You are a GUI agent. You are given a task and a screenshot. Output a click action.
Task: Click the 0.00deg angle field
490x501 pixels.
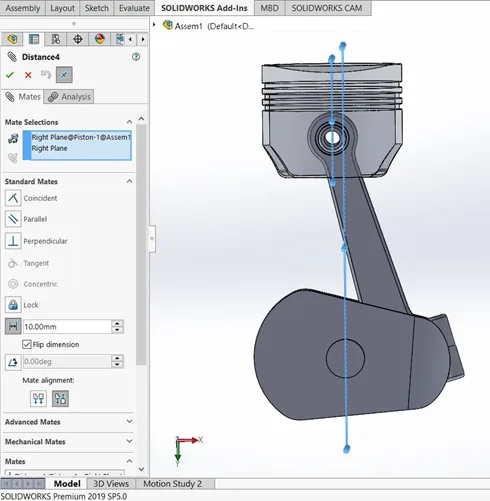pyautogui.click(x=67, y=362)
